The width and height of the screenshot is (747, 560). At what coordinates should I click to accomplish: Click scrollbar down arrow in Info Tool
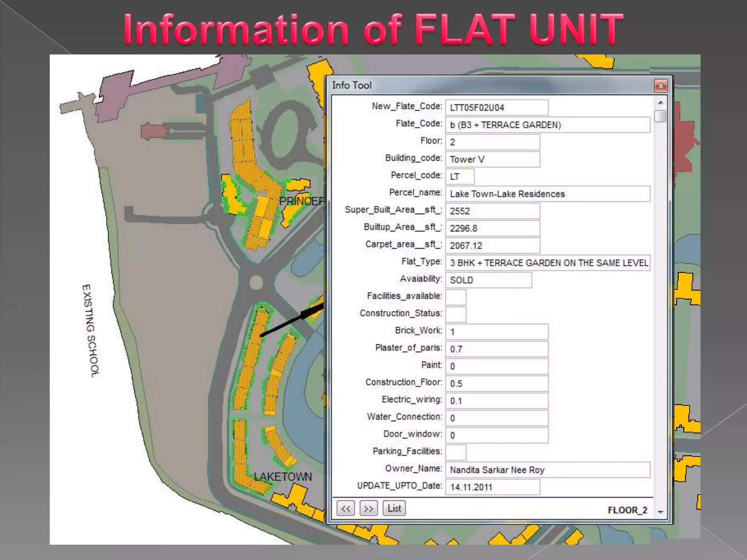click(x=661, y=512)
